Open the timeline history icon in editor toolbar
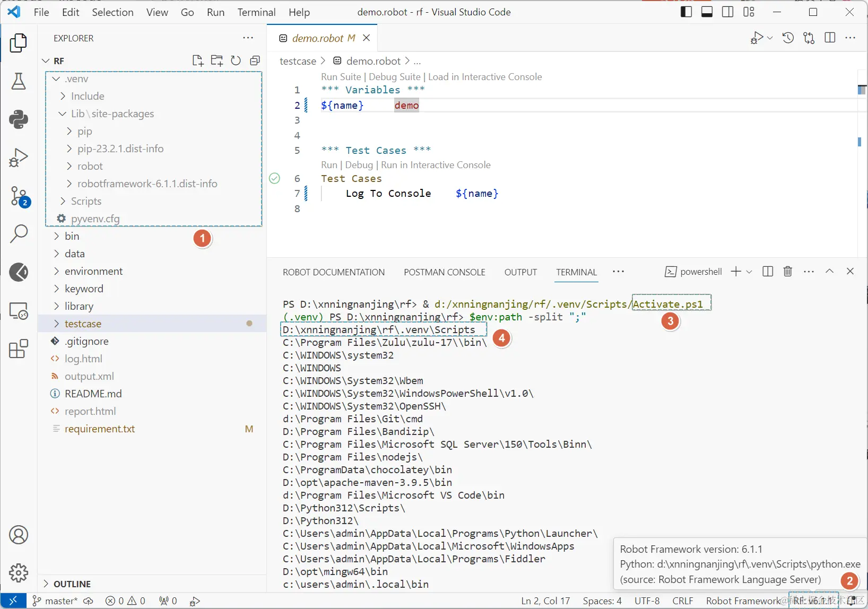The height and width of the screenshot is (609, 868). pyautogui.click(x=788, y=38)
